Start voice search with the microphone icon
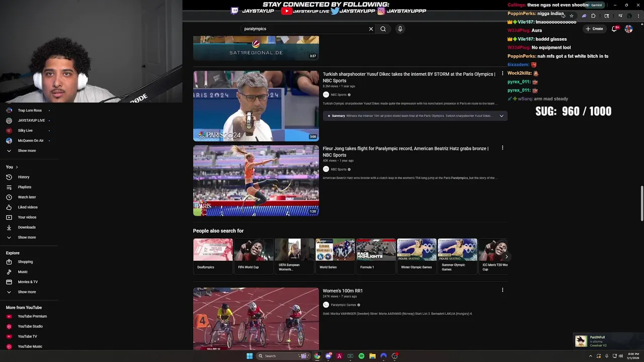644x362 pixels. (x=400, y=29)
